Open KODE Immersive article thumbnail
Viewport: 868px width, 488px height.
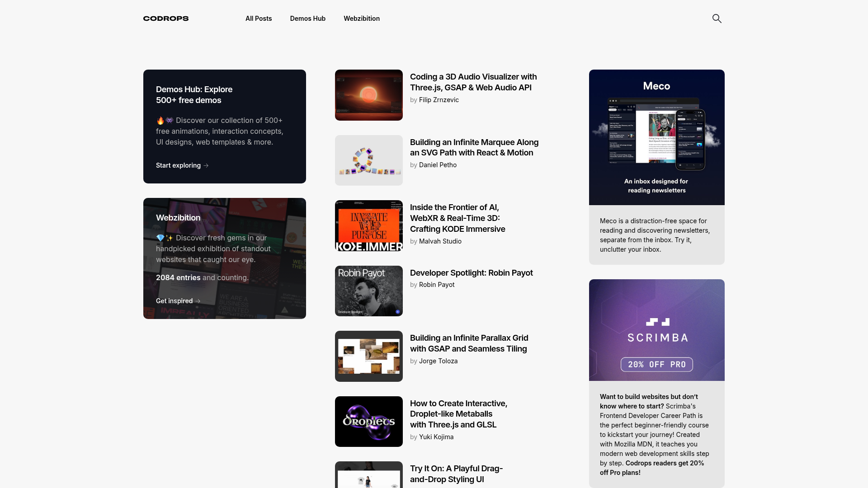point(369,225)
